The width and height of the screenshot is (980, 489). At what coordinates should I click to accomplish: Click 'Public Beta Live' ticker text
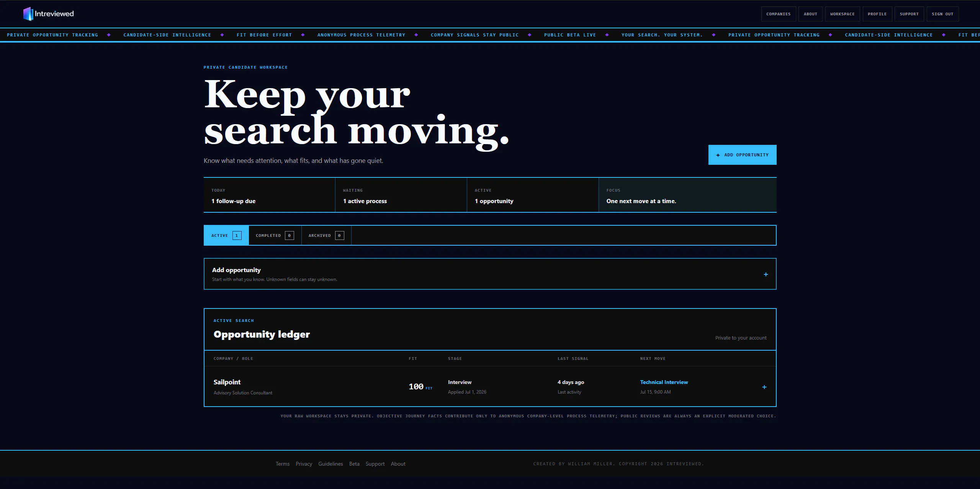coord(570,35)
